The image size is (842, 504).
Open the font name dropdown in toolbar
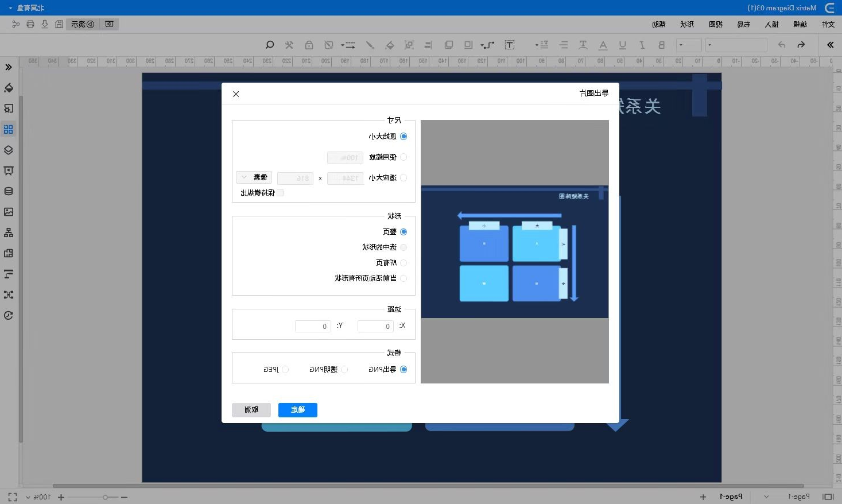click(736, 45)
